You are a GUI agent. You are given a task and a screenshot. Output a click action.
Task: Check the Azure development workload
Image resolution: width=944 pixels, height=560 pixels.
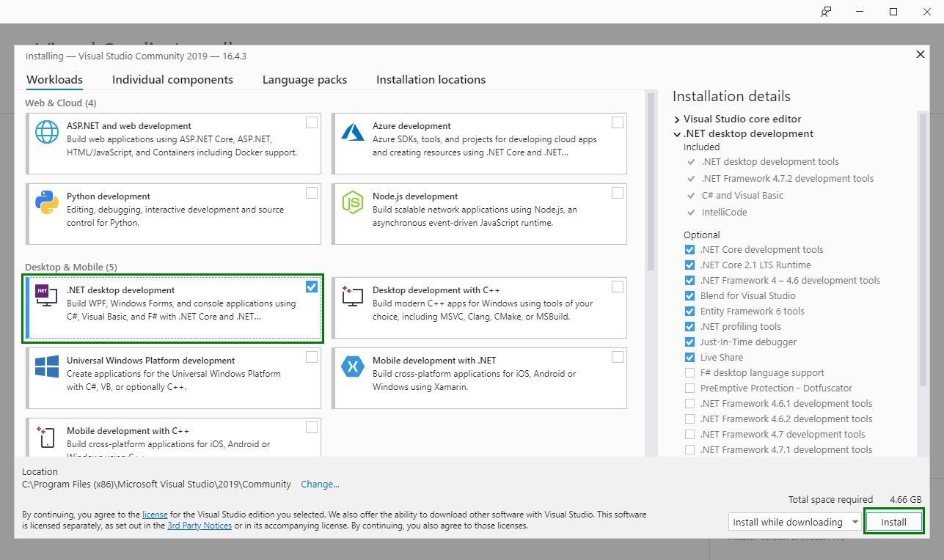[x=618, y=122]
